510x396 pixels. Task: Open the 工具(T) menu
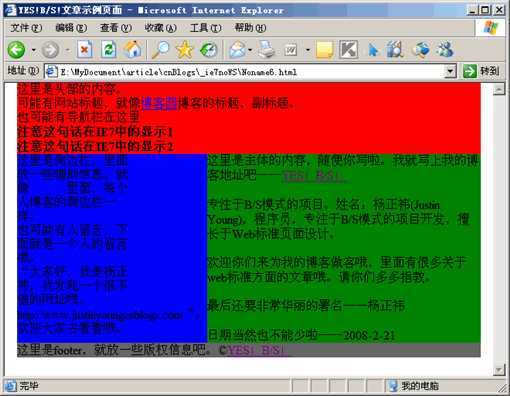click(x=205, y=28)
